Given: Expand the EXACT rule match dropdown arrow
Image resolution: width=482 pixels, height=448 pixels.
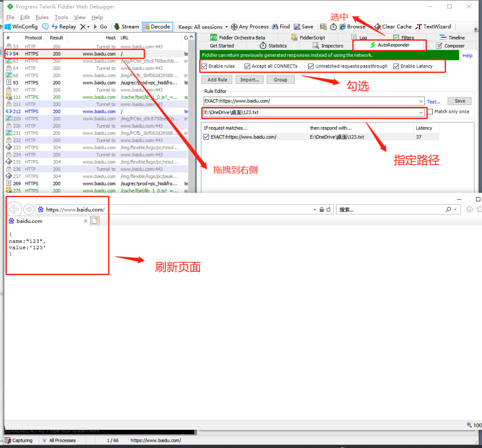Looking at the screenshot, I should pos(421,101).
